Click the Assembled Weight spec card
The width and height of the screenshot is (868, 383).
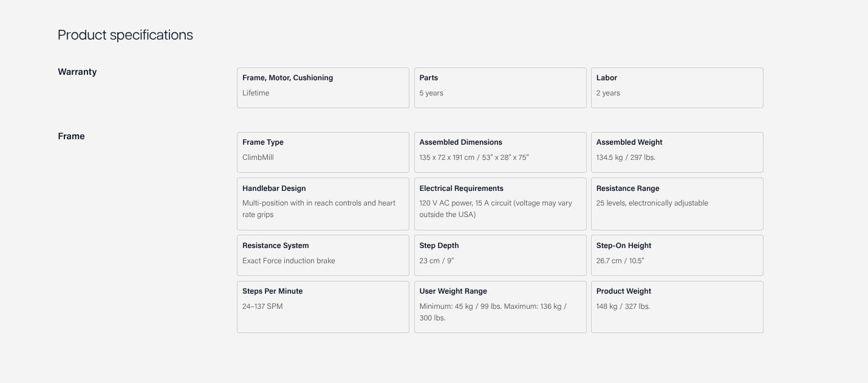(677, 152)
